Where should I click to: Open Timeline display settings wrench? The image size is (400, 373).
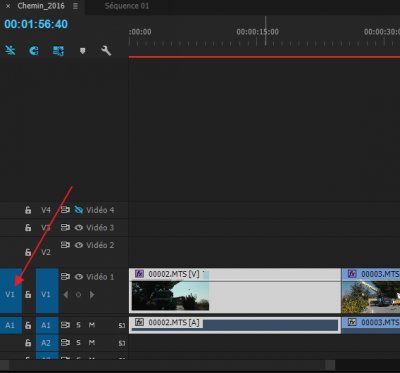point(106,51)
